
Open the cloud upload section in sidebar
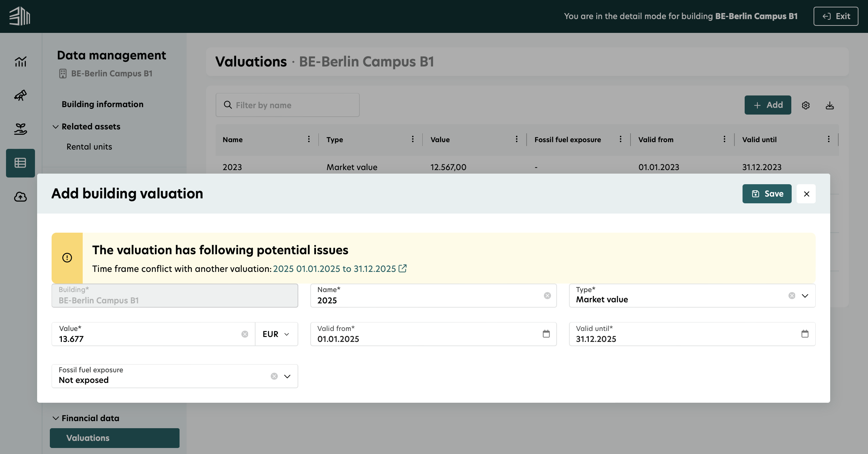tap(20, 197)
